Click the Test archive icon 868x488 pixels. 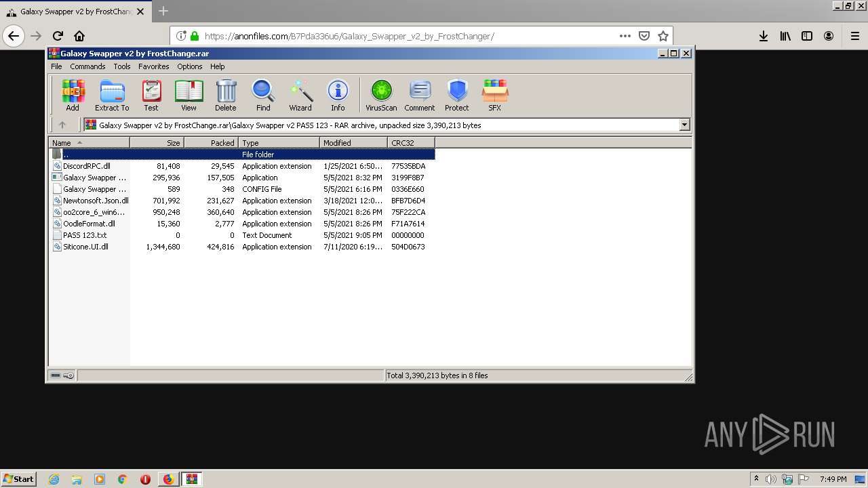[x=151, y=95]
